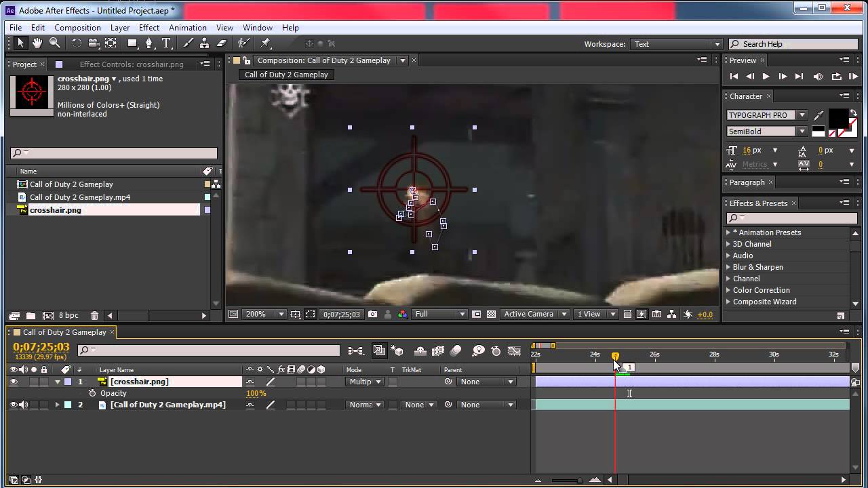The height and width of the screenshot is (488, 868).
Task: Select the Hand tool
Action: pos(37,43)
